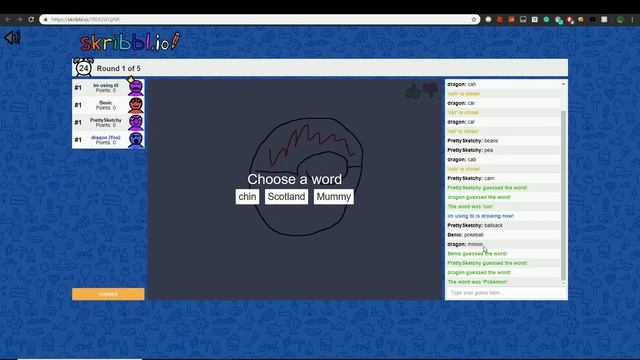Click the chat scrollbar thumb
640x360 pixels.
pyautogui.click(x=564, y=195)
